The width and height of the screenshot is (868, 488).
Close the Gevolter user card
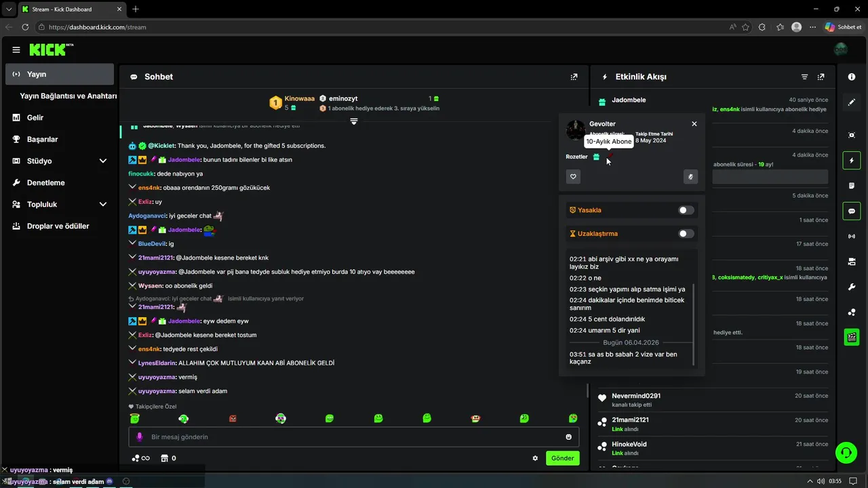tap(694, 124)
